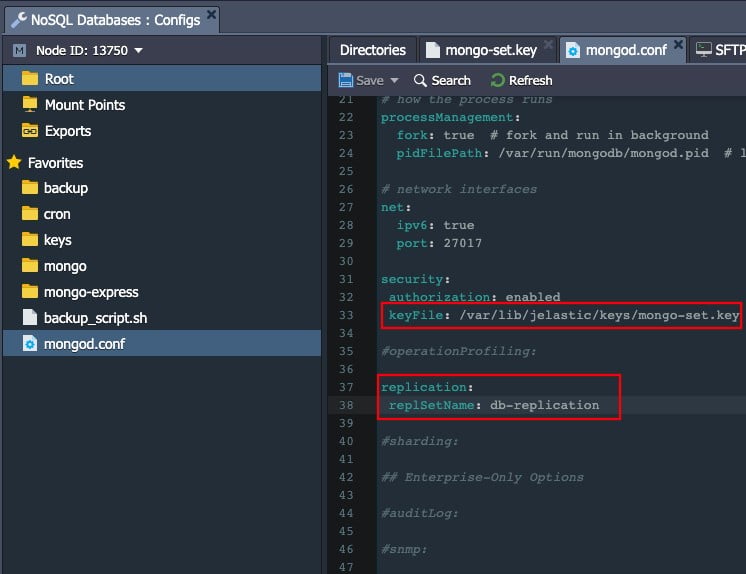Click '#auditLog:' comment on line 44

[419, 513]
